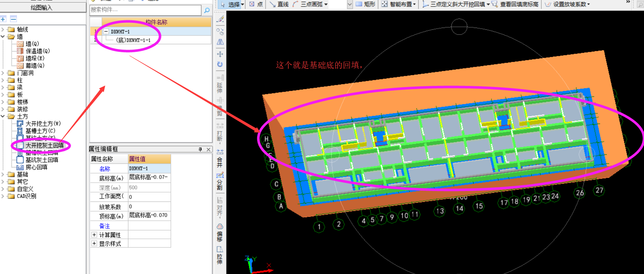644x274 pixels.
Task: Open 设置放坡系数 slope settings
Action: [x=567, y=4]
